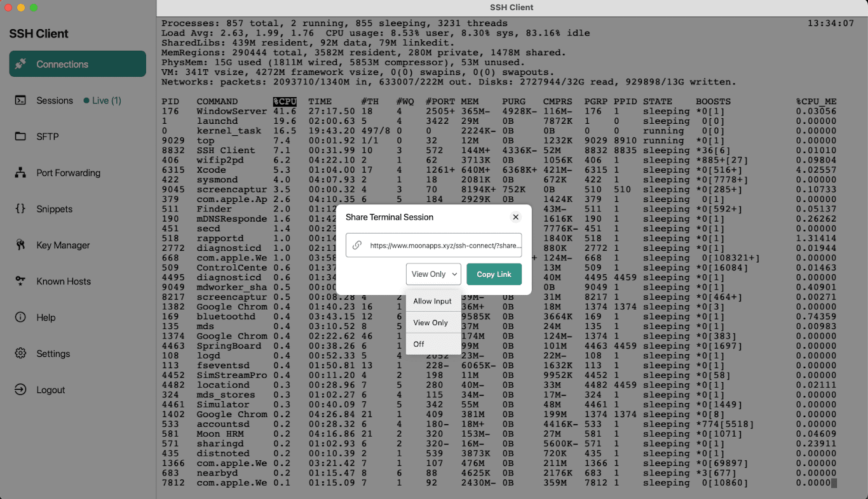Click the WindowServer process name
This screenshot has width=868, height=499.
232,111
